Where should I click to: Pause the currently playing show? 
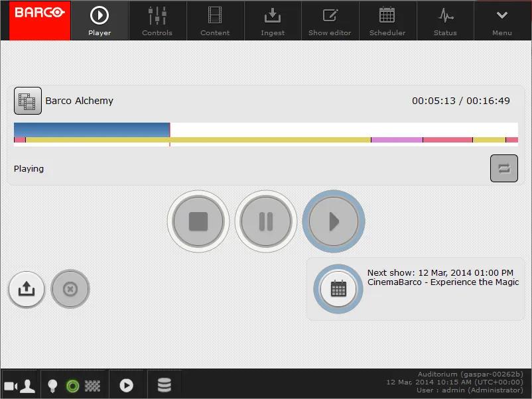(x=266, y=221)
